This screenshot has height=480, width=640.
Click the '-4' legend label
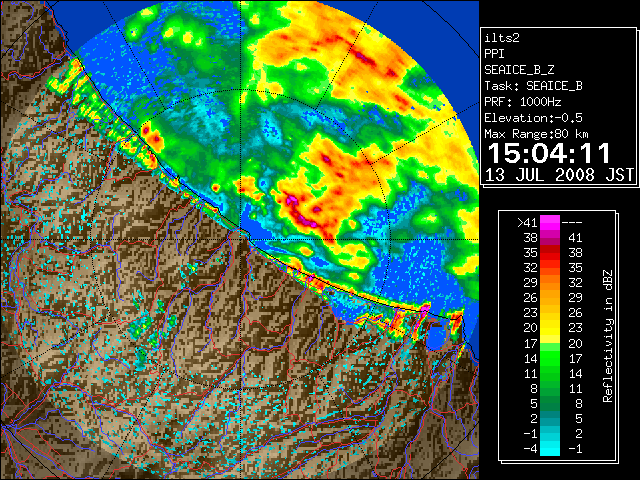click(530, 449)
